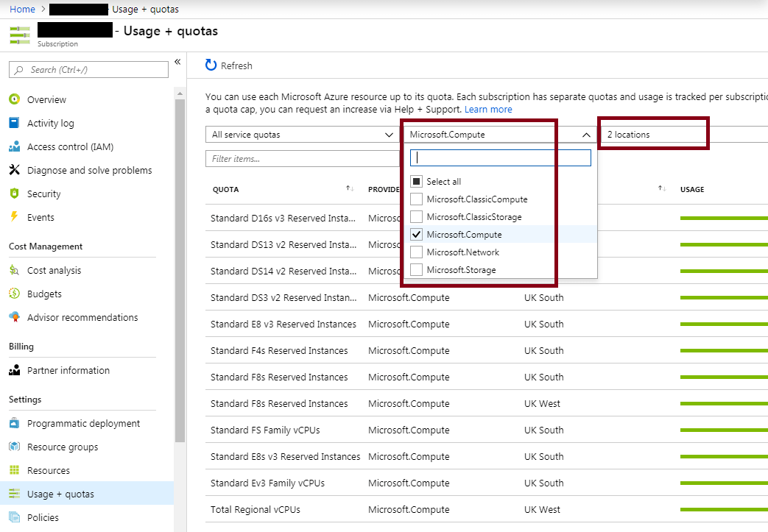Image resolution: width=768 pixels, height=532 pixels.
Task: Select the Diagnose and solve problems wrench icon
Action: 14,170
